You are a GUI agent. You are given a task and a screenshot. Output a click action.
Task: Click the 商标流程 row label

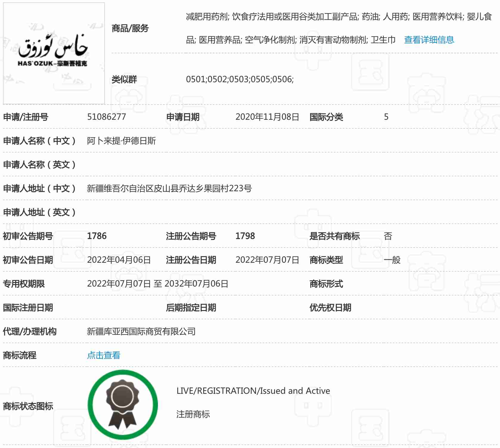coord(20,355)
